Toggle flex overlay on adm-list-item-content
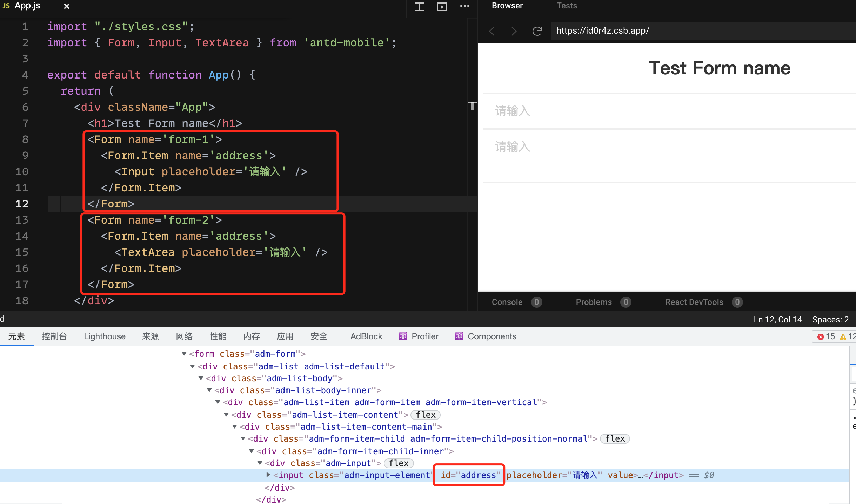This screenshot has height=504, width=856. [425, 415]
